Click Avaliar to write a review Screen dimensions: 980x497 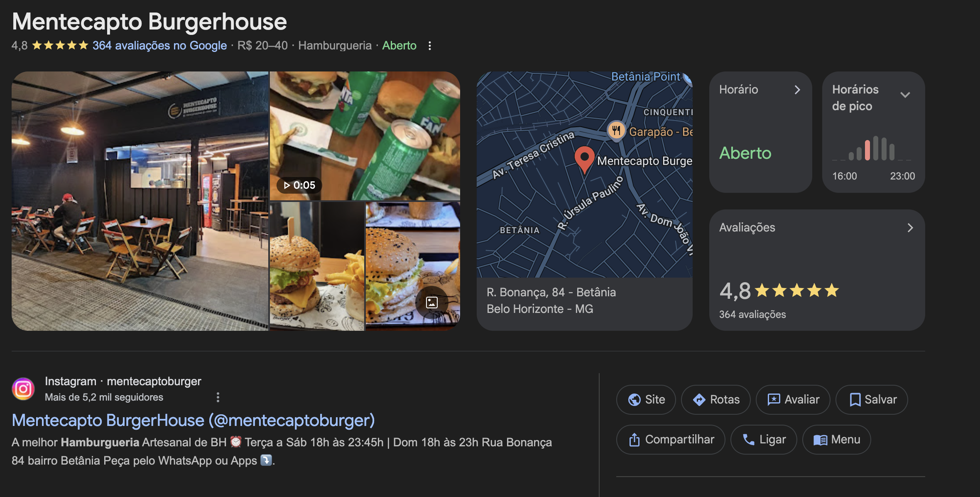(793, 400)
